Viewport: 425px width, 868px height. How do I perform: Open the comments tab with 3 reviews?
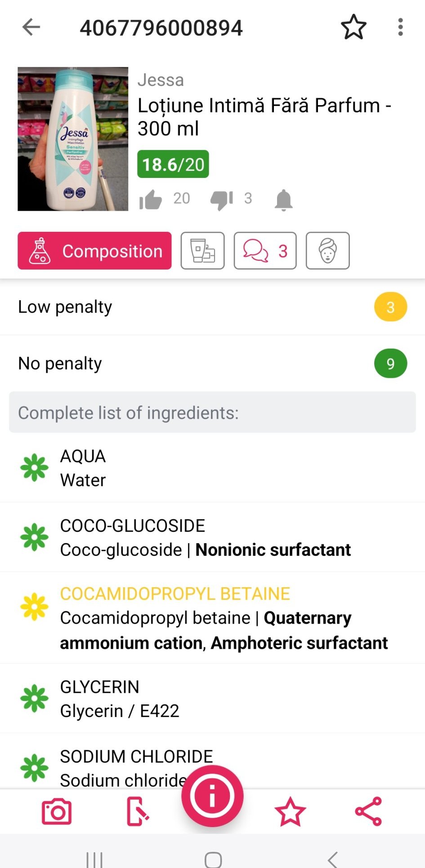coord(265,251)
